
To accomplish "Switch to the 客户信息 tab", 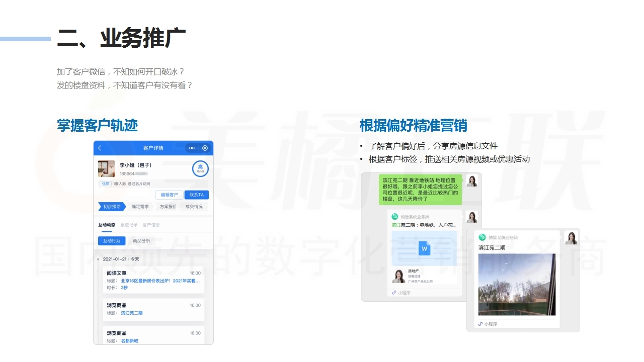I will tap(151, 225).
